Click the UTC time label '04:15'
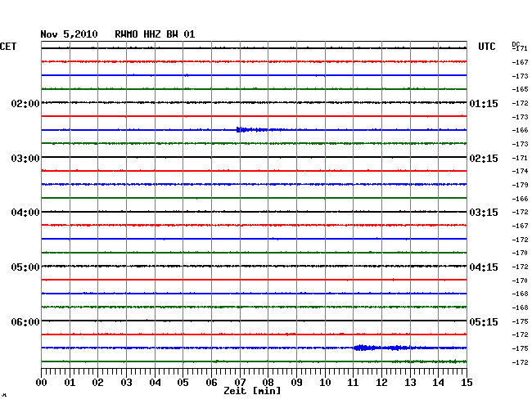This screenshot has width=532, height=404. click(484, 267)
